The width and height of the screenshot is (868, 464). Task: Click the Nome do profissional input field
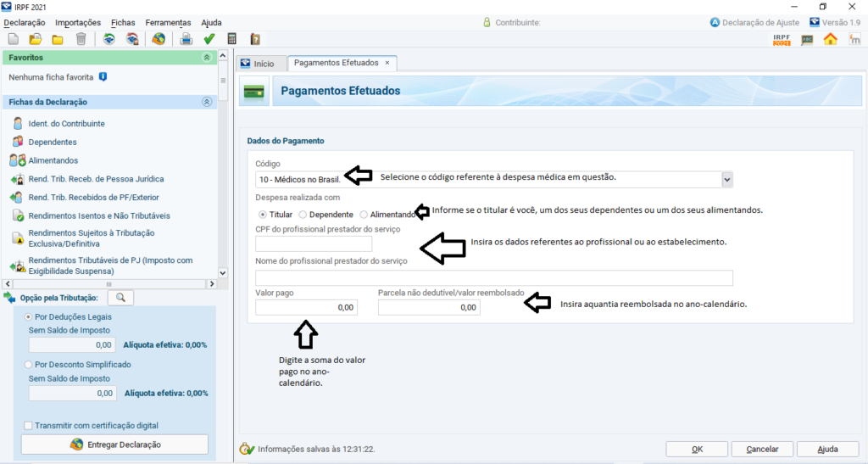pyautogui.click(x=494, y=278)
